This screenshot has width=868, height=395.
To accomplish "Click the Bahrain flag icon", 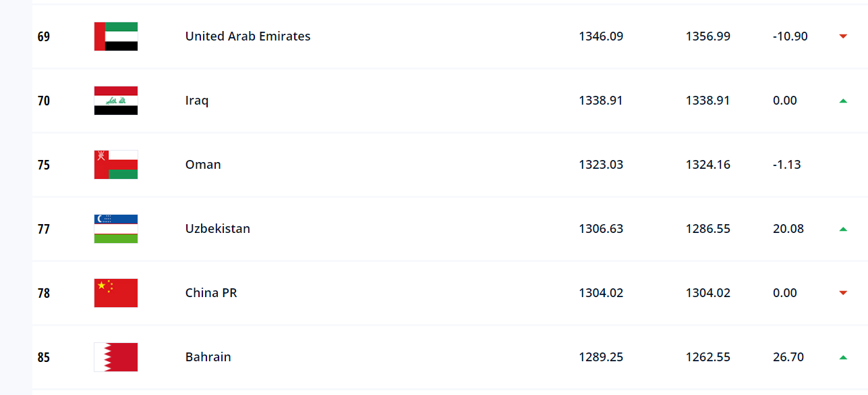I will pyautogui.click(x=116, y=357).
